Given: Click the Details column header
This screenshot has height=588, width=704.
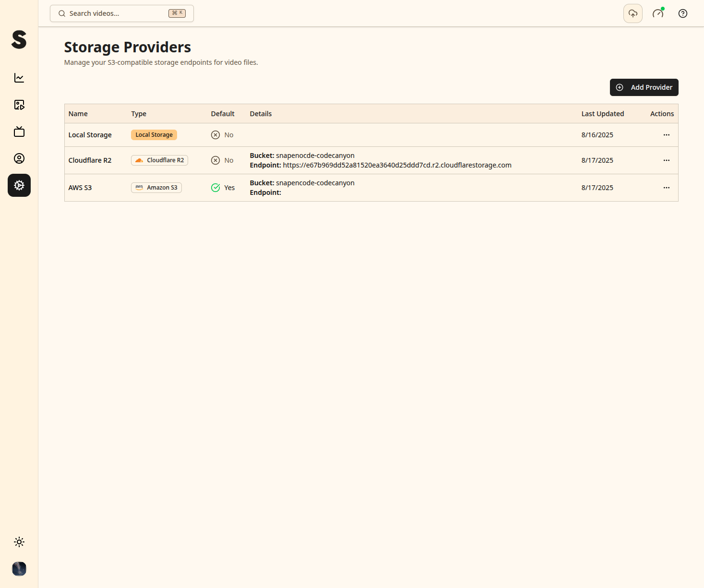Looking at the screenshot, I should tap(261, 114).
